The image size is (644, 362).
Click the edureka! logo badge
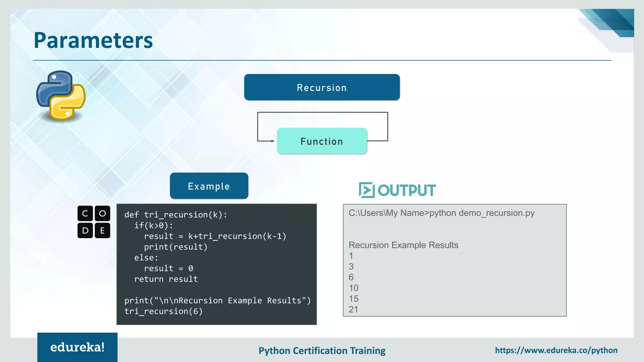pos(77,347)
